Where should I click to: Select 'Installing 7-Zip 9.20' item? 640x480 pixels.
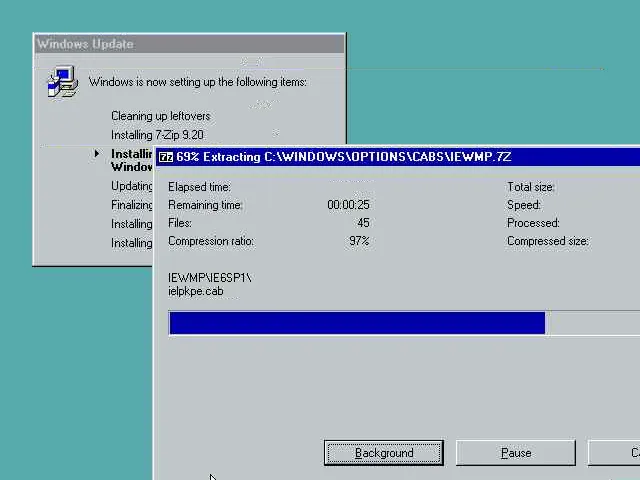157,135
